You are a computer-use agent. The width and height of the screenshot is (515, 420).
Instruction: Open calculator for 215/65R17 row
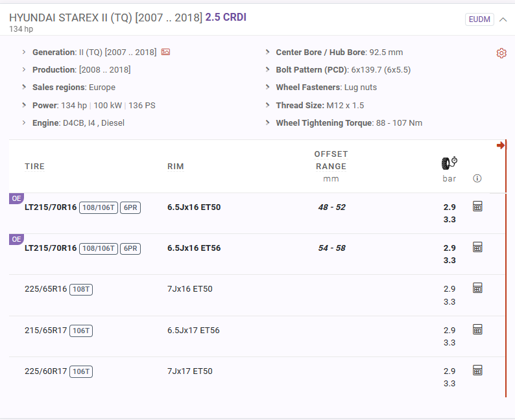click(477, 329)
